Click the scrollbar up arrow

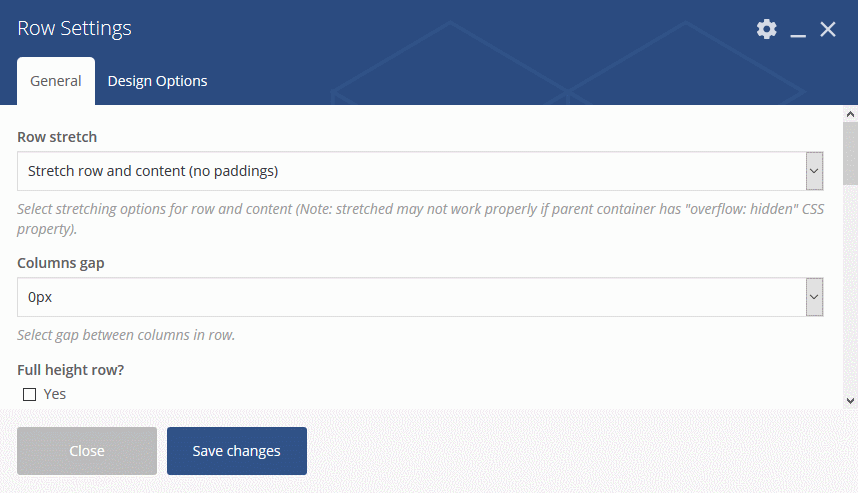850,114
